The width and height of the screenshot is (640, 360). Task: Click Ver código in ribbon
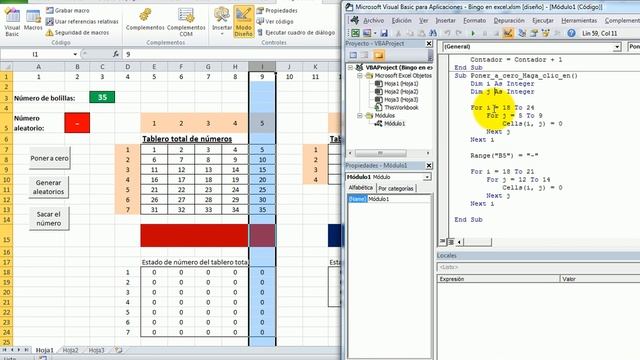pyautogui.click(x=275, y=22)
